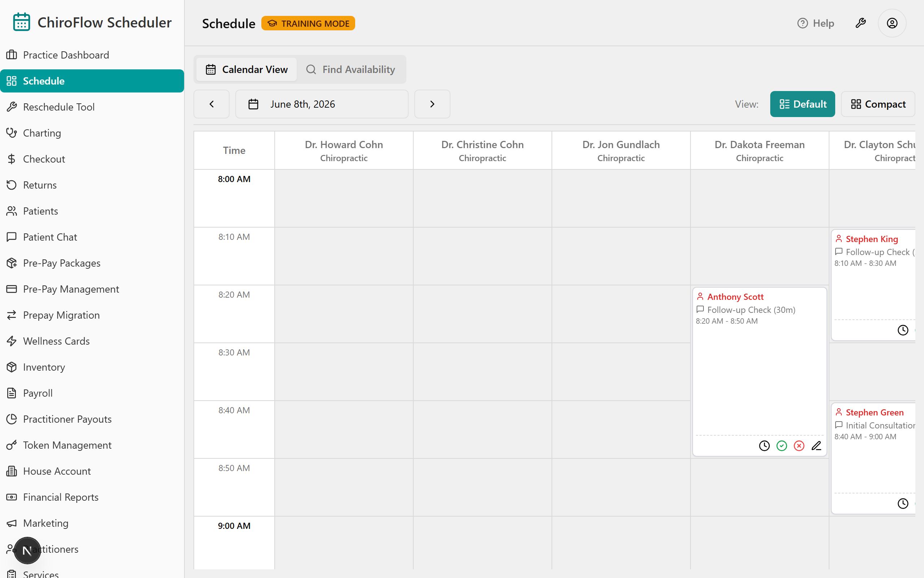Open the Reschedule Tool page
This screenshot has height=578, width=924.
coord(92,107)
